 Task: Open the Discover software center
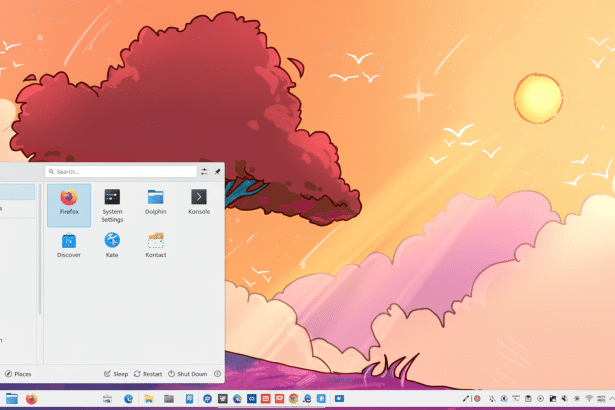[x=69, y=245]
